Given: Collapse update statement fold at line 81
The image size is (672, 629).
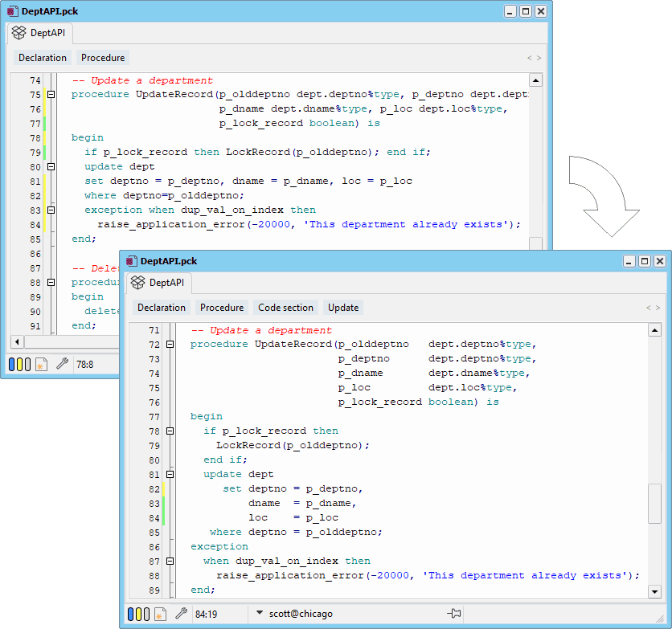Looking at the screenshot, I should (170, 474).
